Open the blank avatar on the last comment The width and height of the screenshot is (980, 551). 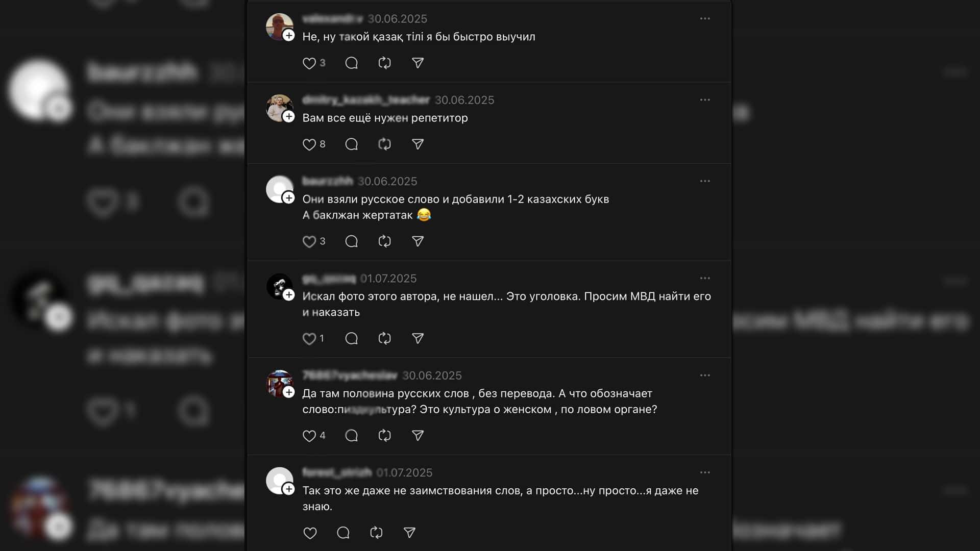pos(279,481)
